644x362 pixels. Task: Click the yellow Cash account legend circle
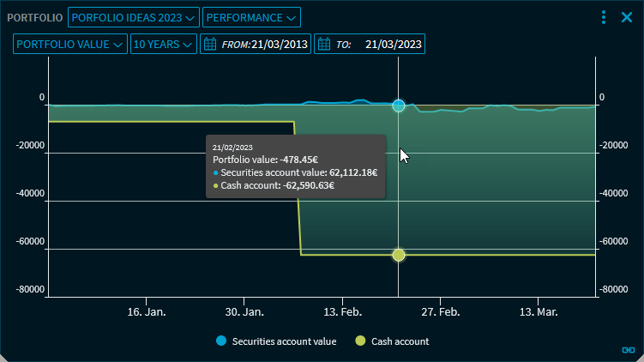[x=360, y=341]
